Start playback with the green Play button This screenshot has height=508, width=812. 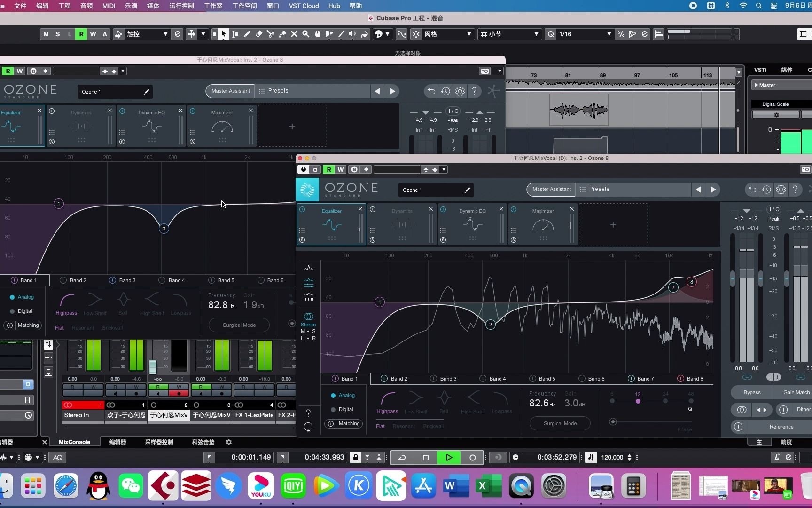pyautogui.click(x=449, y=457)
